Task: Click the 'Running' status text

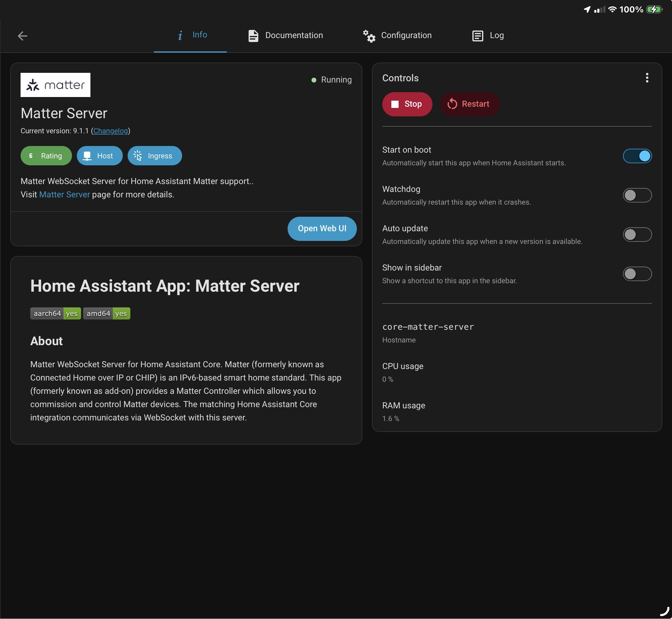Action: coord(337,80)
